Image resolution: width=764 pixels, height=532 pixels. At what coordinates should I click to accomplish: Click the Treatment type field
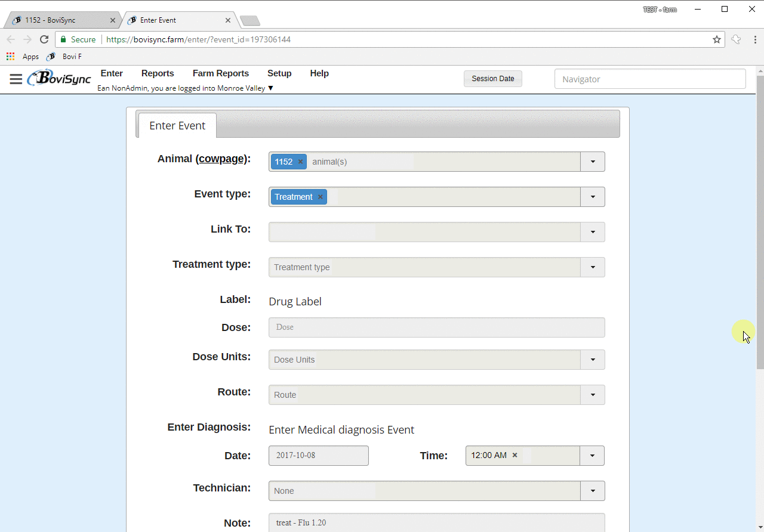424,267
